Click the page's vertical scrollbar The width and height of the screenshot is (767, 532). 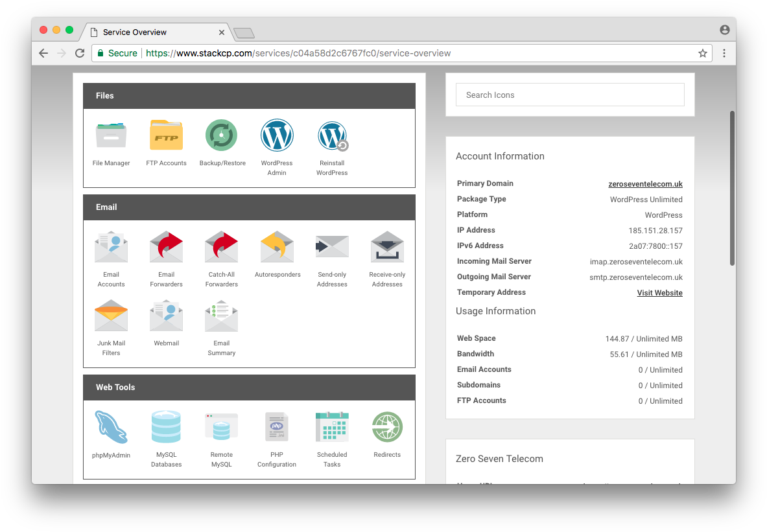(732, 188)
